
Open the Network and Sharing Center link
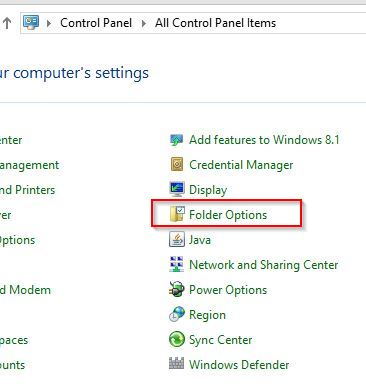[263, 265]
